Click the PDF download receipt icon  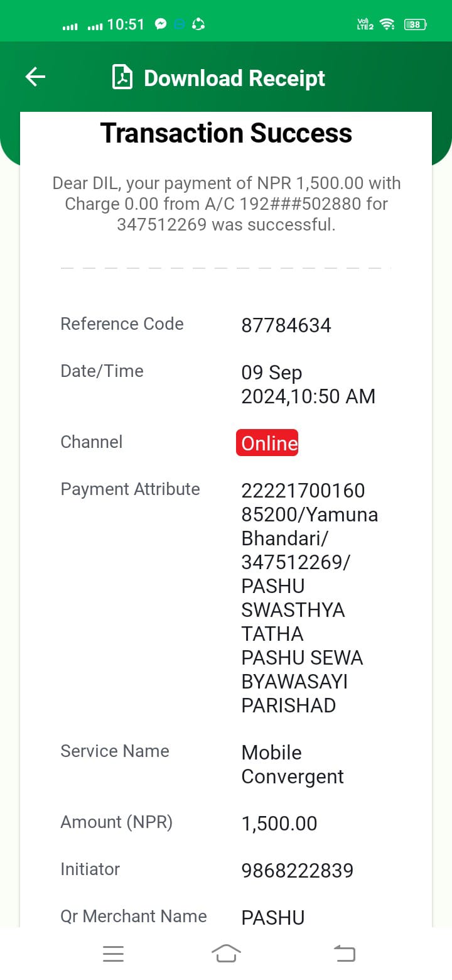click(122, 77)
